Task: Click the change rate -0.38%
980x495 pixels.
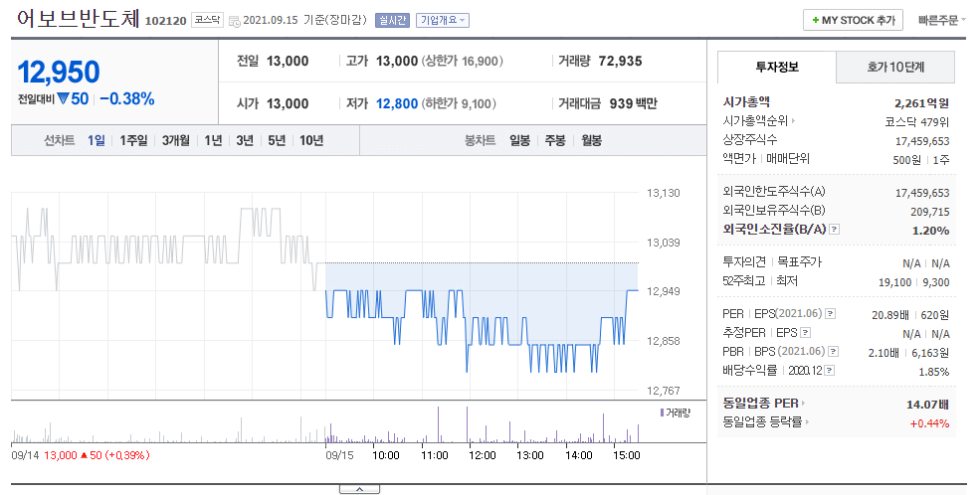Action: point(127,98)
